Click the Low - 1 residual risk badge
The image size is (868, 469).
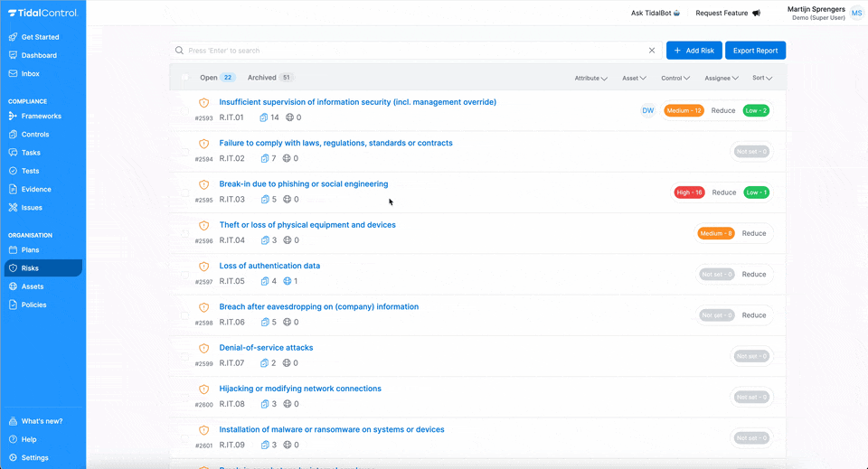point(756,192)
